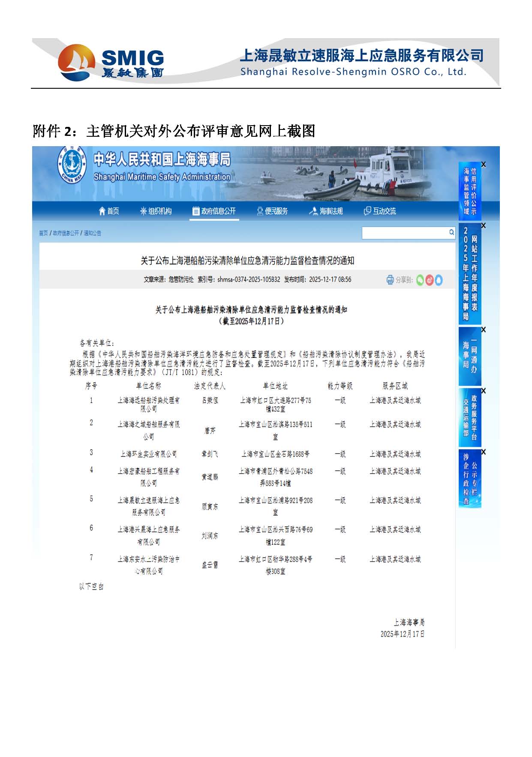Open the 便民服务 navigation item
532x757 pixels.
272,211
